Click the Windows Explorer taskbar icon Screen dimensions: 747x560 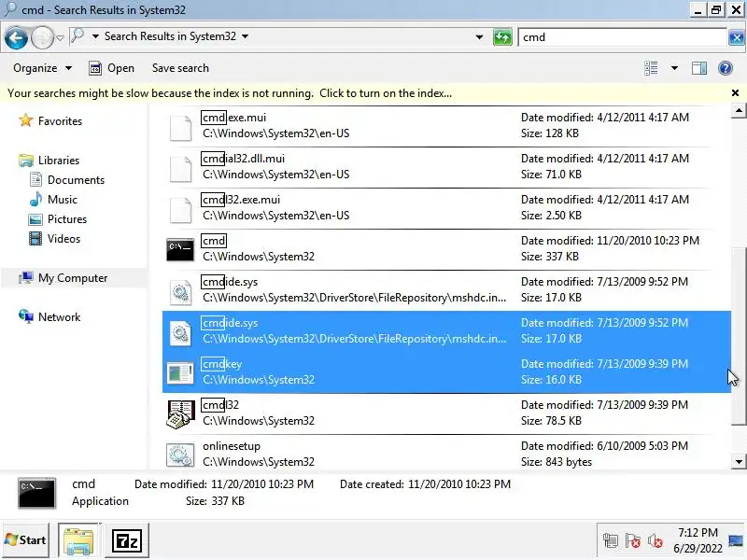(x=79, y=540)
